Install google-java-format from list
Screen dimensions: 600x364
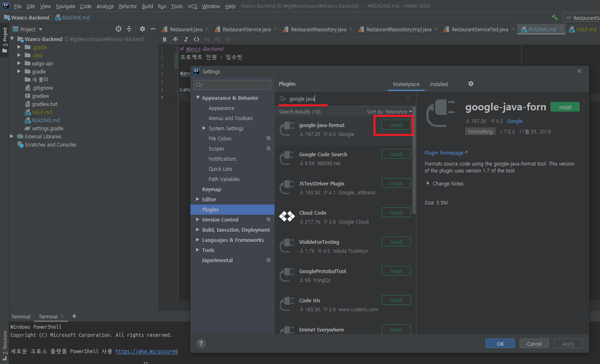click(x=396, y=125)
